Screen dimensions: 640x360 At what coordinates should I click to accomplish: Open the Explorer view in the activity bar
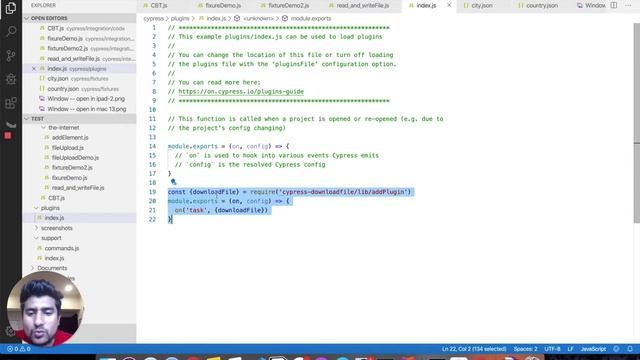11,8
